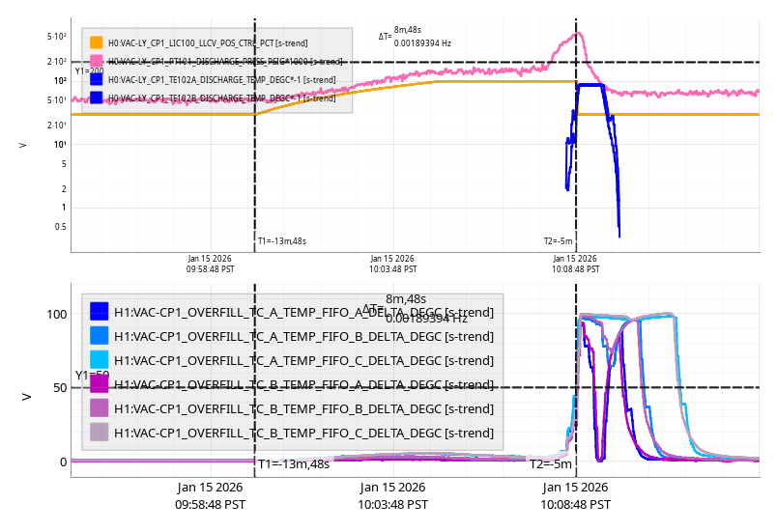The image size is (777, 532).
Task: Click the 09:58:48 PST tick label on bottom axis
Action: coord(210,495)
